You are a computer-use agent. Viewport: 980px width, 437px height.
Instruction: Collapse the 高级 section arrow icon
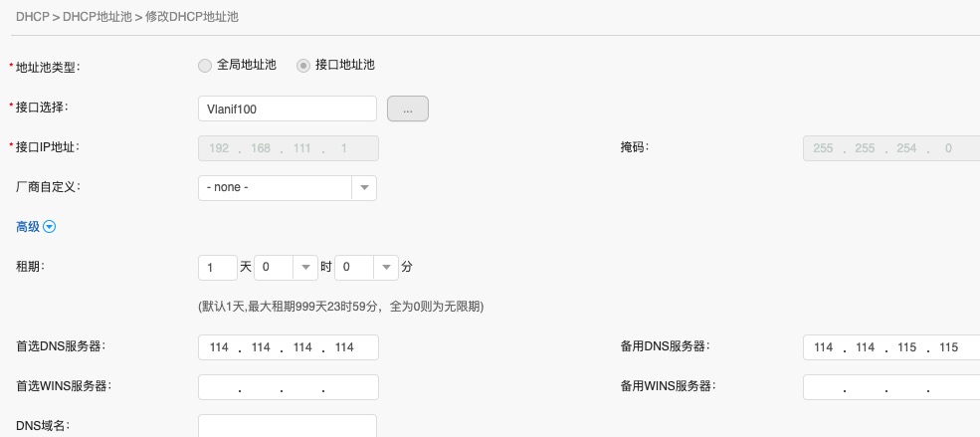point(50,227)
